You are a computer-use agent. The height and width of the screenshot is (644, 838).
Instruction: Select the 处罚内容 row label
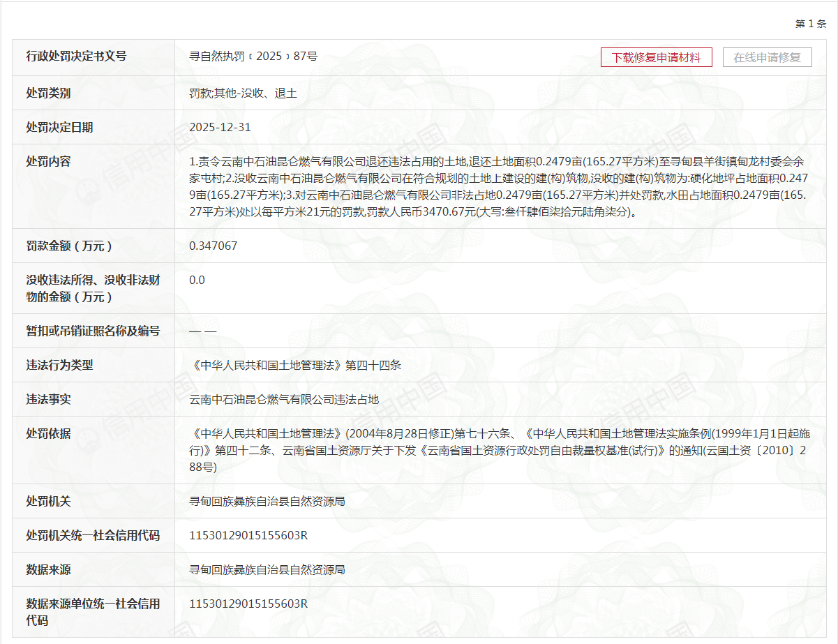click(x=48, y=161)
